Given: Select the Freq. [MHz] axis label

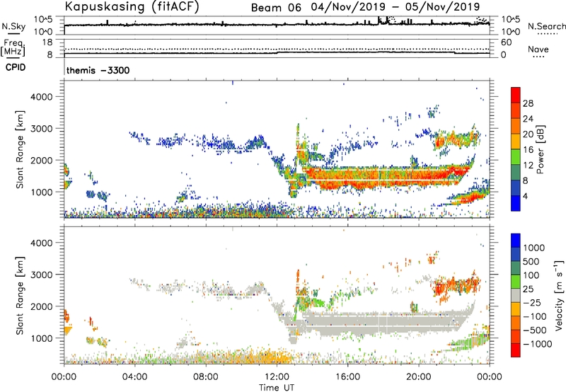Looking at the screenshot, I should [x=13, y=47].
